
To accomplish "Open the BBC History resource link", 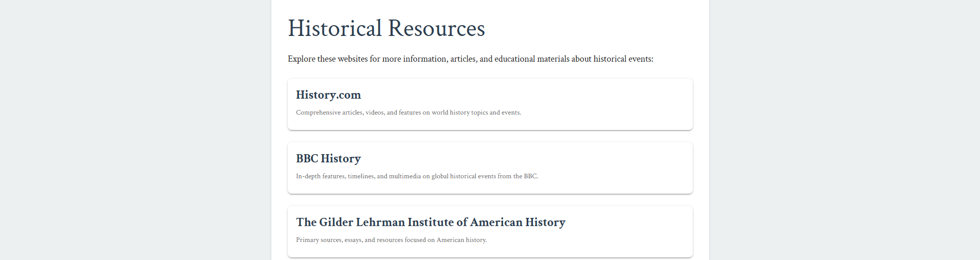I will pyautogui.click(x=328, y=159).
